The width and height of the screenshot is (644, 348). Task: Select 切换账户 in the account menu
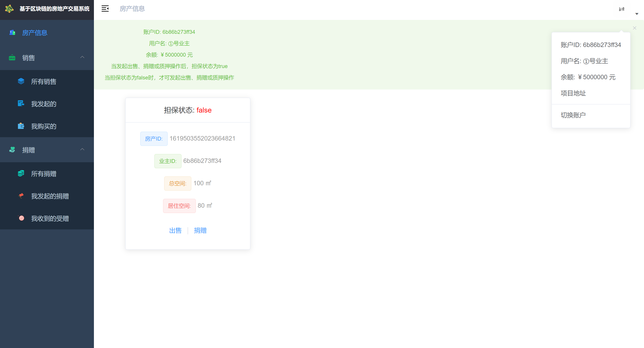pos(573,115)
